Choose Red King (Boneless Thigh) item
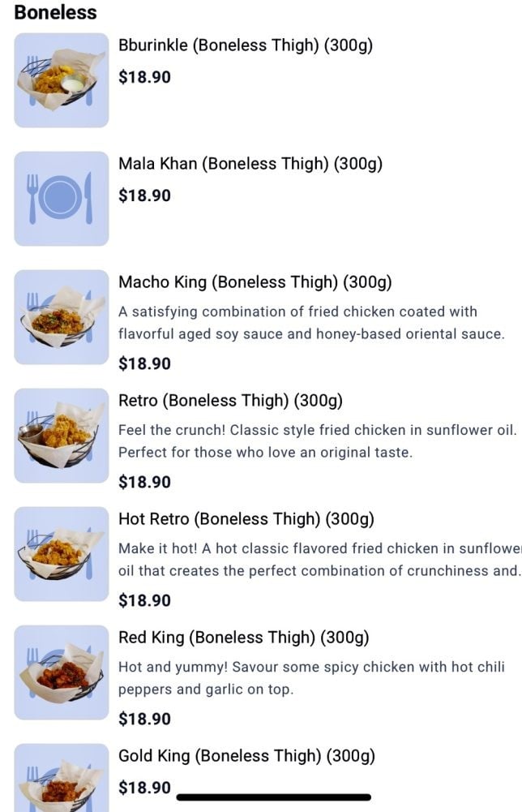 coord(244,638)
